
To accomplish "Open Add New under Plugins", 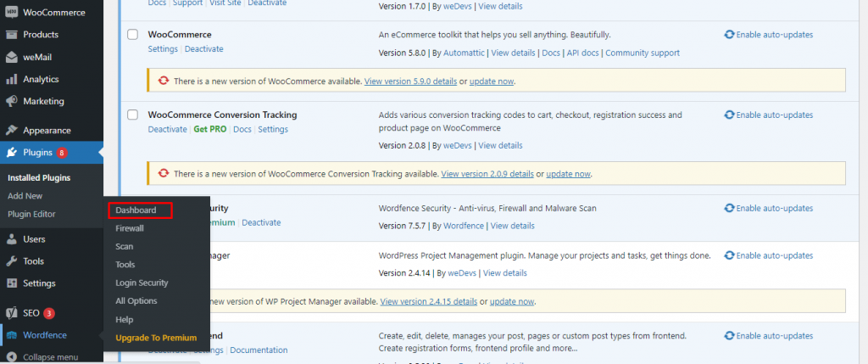I will click(x=25, y=196).
